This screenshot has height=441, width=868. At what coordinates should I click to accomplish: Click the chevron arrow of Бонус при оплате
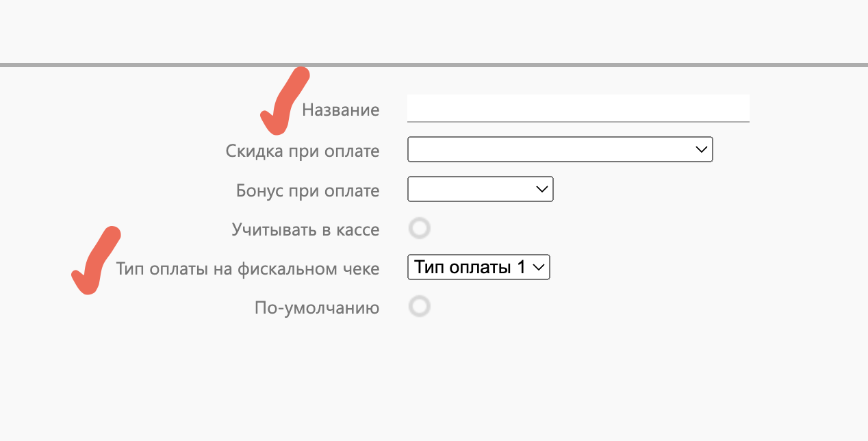tap(542, 189)
